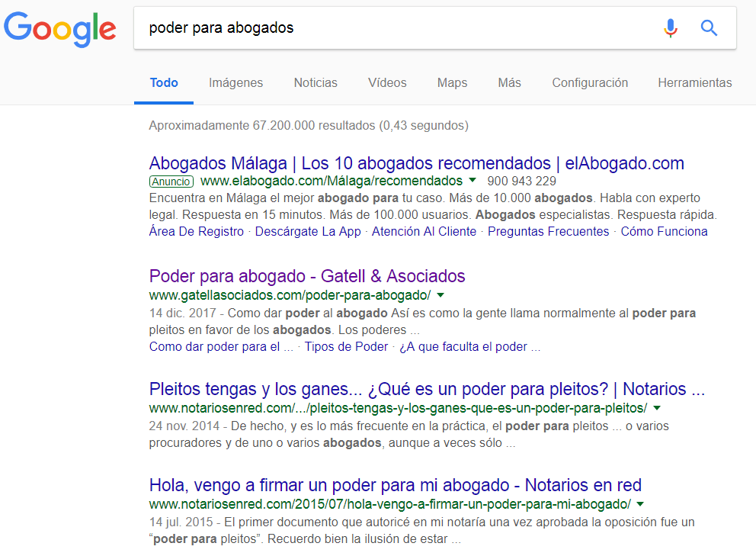The image size is (756, 556).
Task: Open the Descárgate La App sitelink
Action: [x=308, y=232]
